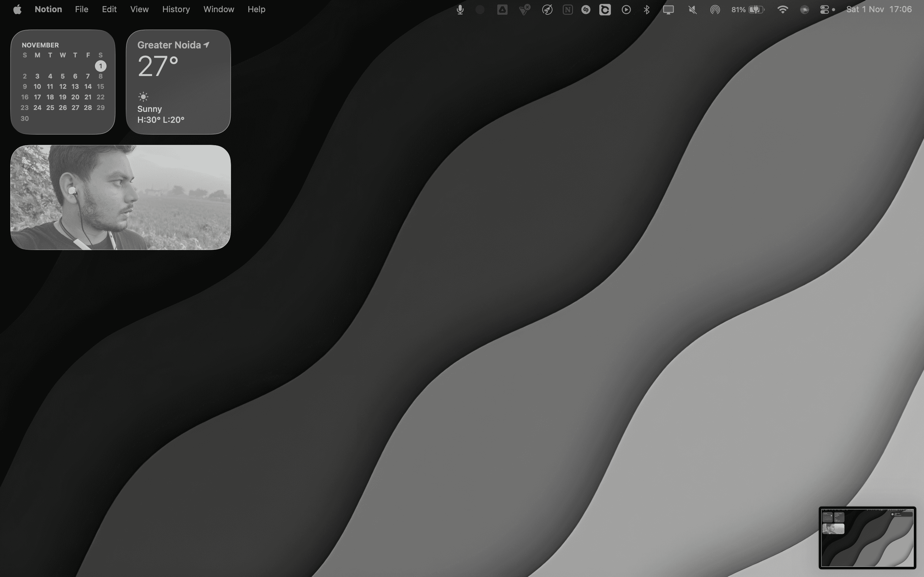
Task: Open the File menu
Action: (x=81, y=10)
